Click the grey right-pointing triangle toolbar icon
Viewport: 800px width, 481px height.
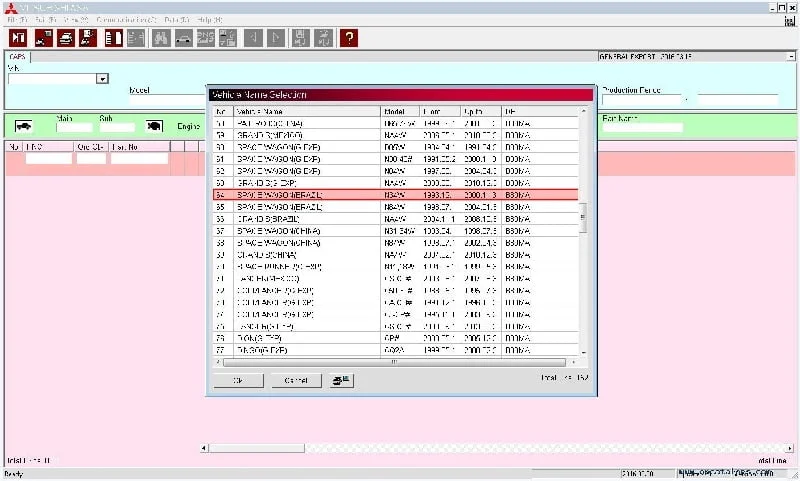pos(276,38)
